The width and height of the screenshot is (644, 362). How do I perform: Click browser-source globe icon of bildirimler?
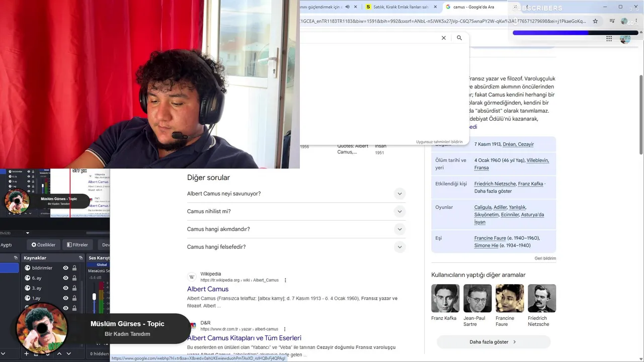(28, 268)
